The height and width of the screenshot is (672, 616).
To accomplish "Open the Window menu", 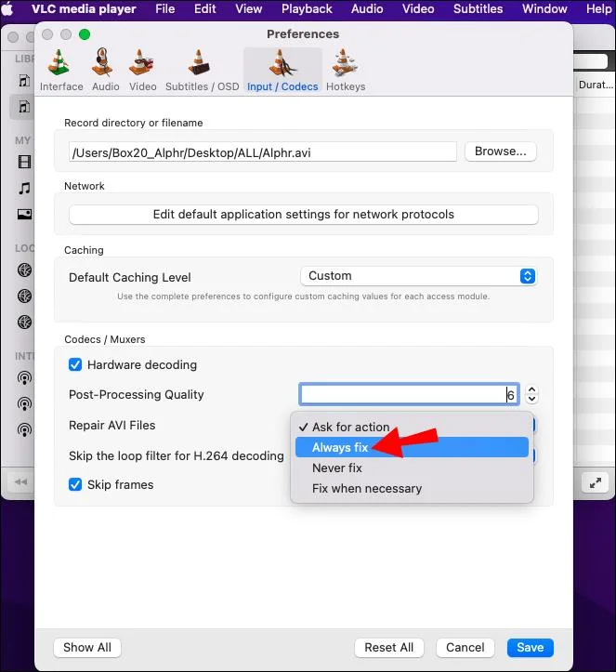I will (544, 9).
